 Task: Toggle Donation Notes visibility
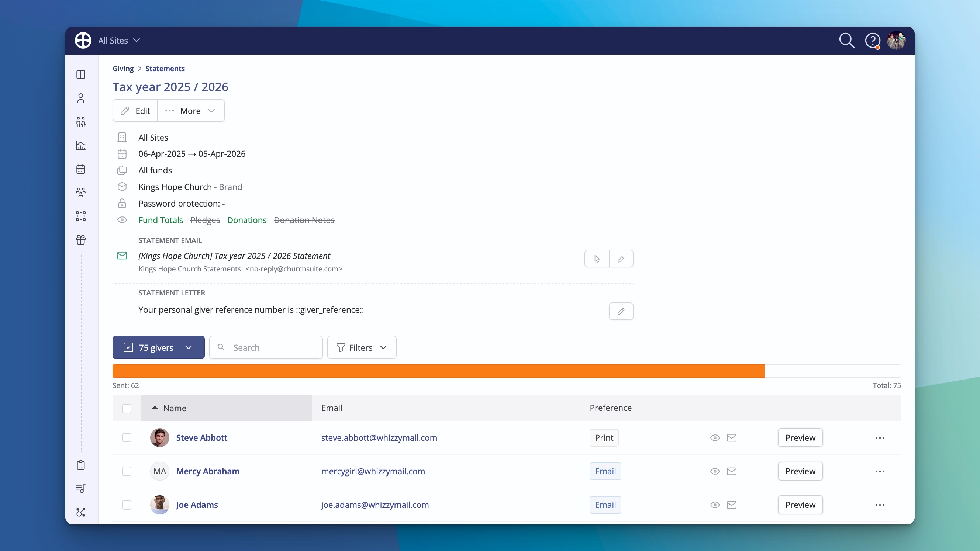[304, 220]
